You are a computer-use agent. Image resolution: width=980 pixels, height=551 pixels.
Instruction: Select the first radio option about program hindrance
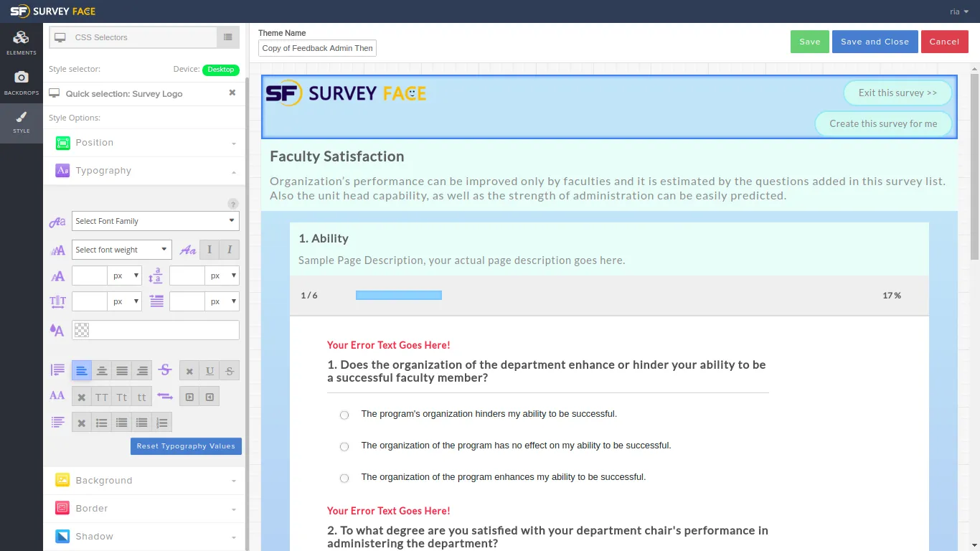click(x=344, y=415)
